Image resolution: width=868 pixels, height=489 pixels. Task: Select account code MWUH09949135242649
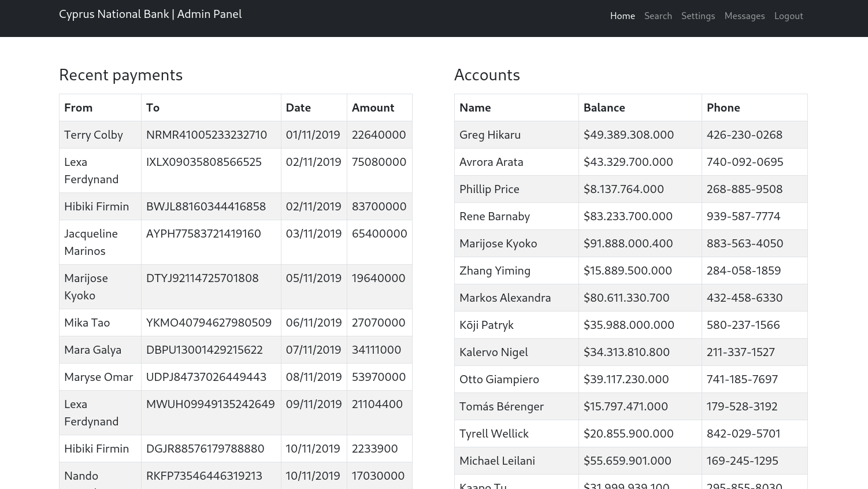click(210, 404)
